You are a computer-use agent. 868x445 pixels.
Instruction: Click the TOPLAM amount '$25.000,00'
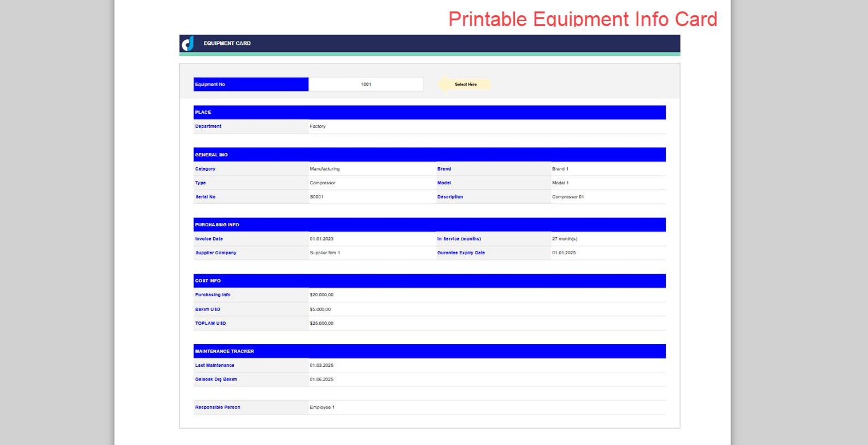tap(321, 323)
